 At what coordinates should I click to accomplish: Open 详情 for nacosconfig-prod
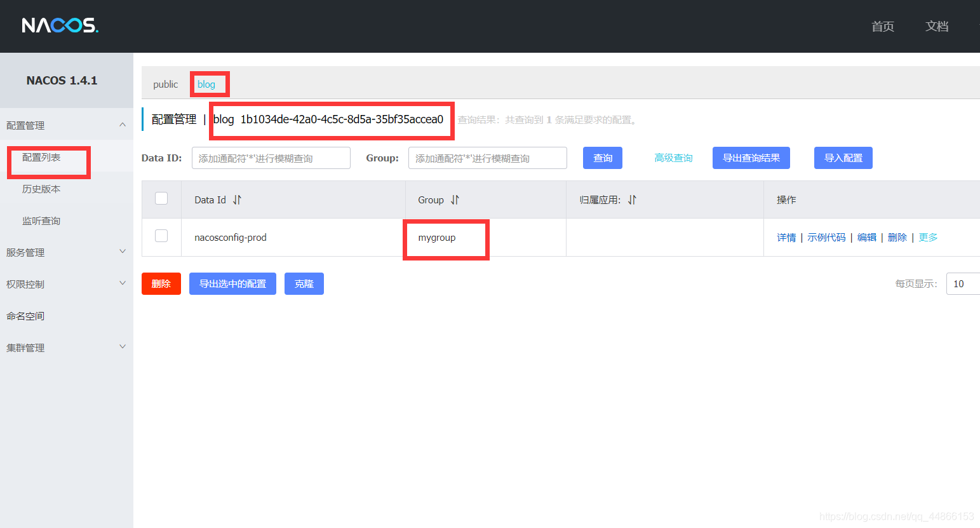(x=786, y=237)
